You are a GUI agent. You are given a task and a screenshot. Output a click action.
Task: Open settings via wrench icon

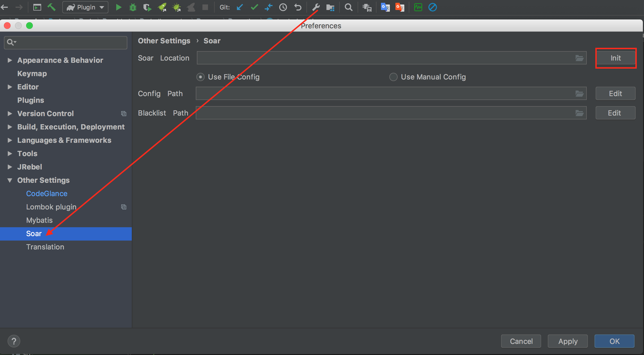pyautogui.click(x=316, y=7)
